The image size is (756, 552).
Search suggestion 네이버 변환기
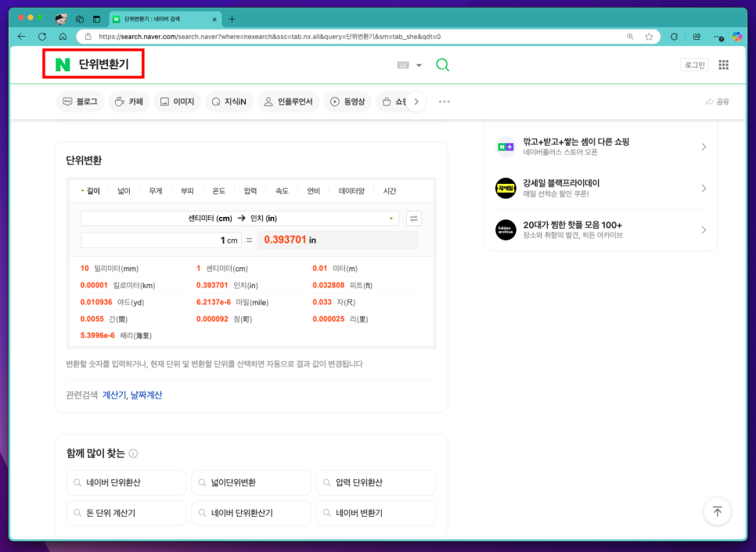click(x=376, y=513)
